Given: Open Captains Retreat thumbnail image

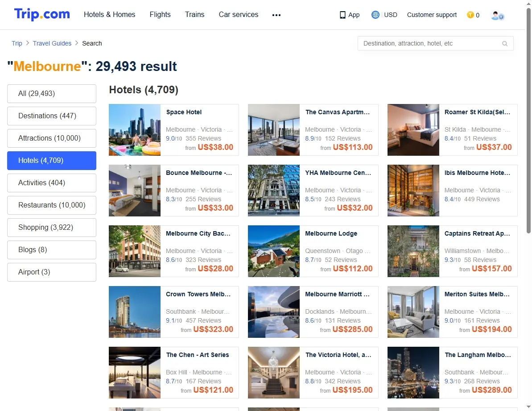Looking at the screenshot, I should coord(413,252).
